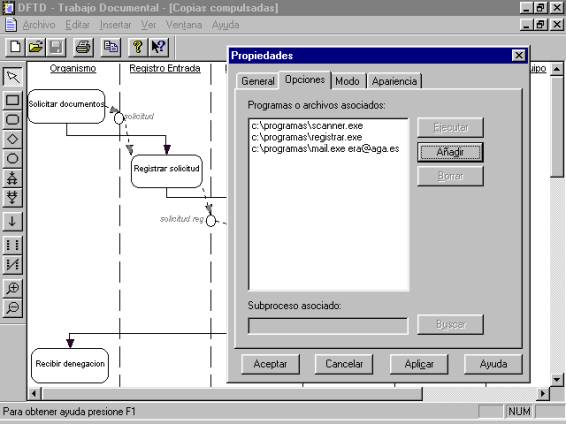
Task: Click the Subproceso asociado text field
Action: click(x=328, y=325)
